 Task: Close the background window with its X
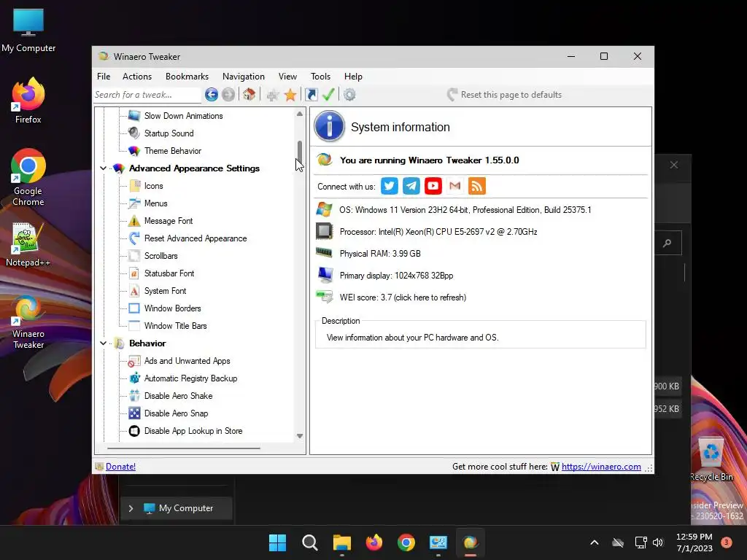click(x=673, y=165)
